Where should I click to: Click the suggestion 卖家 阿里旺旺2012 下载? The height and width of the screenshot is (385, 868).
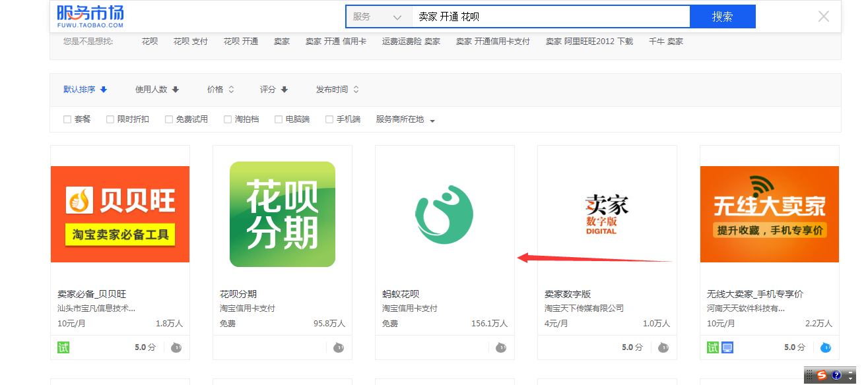(x=589, y=42)
